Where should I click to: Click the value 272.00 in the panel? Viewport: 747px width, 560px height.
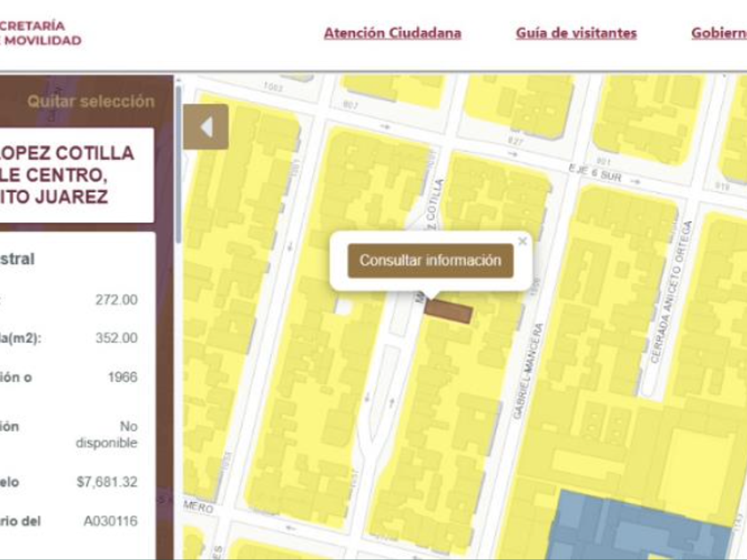pyautogui.click(x=116, y=300)
